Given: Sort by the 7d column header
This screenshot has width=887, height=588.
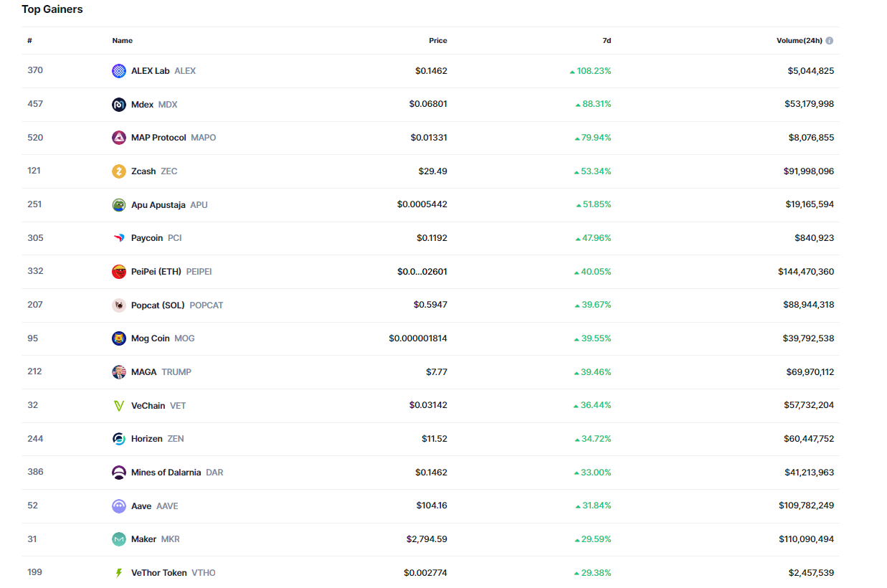Looking at the screenshot, I should pos(607,41).
